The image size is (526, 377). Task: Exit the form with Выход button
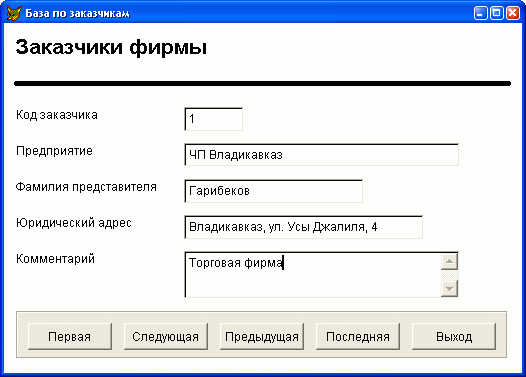454,336
